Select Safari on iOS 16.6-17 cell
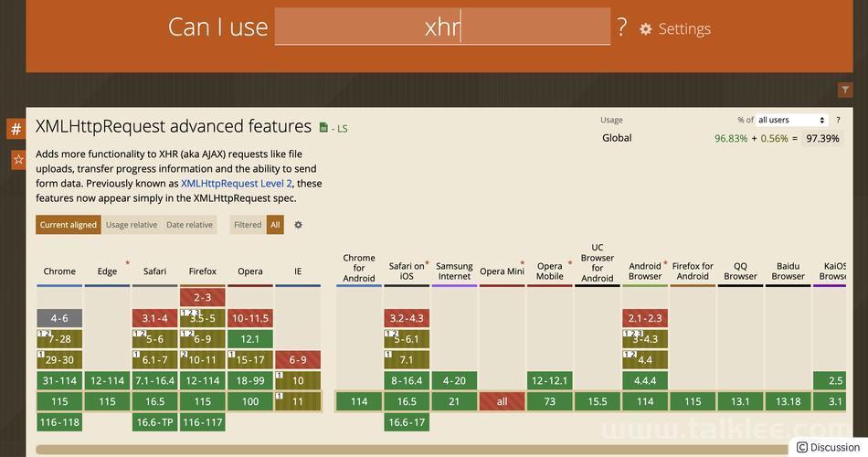The width and height of the screenshot is (868, 457). click(x=407, y=422)
